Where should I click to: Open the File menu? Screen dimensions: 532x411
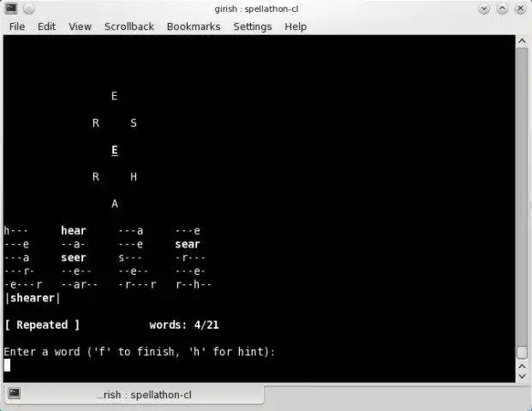coord(17,27)
